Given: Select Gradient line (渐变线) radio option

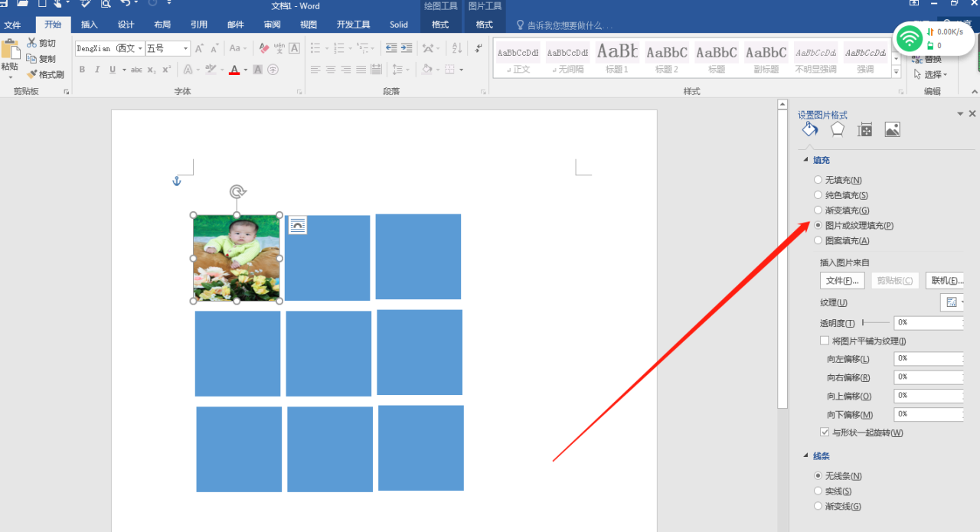Looking at the screenshot, I should [818, 506].
